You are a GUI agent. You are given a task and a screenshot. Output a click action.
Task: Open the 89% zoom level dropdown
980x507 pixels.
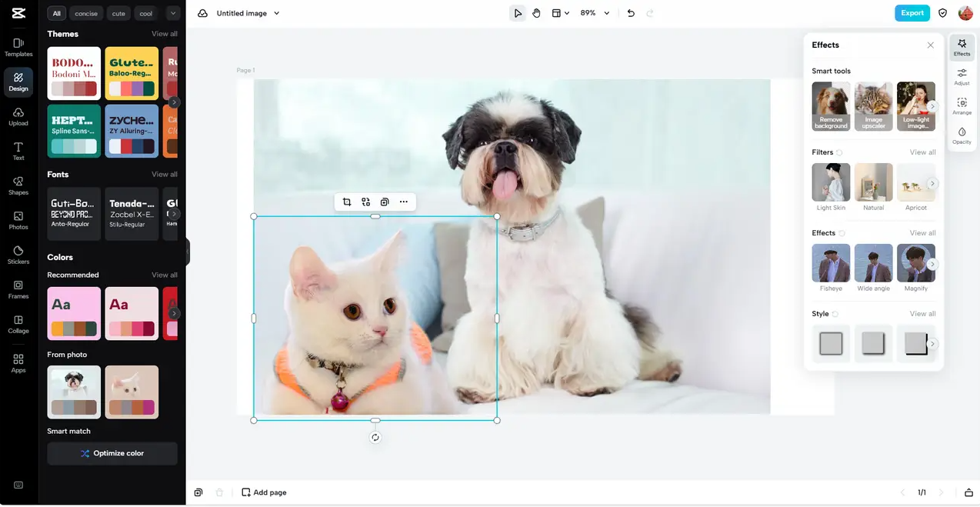(x=595, y=13)
